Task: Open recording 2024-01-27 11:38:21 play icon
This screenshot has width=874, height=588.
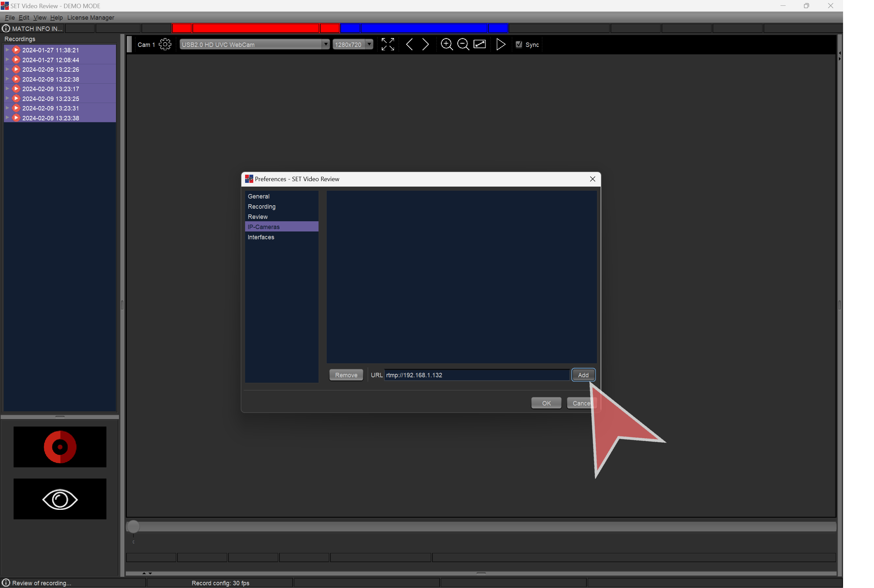Action: [16, 50]
